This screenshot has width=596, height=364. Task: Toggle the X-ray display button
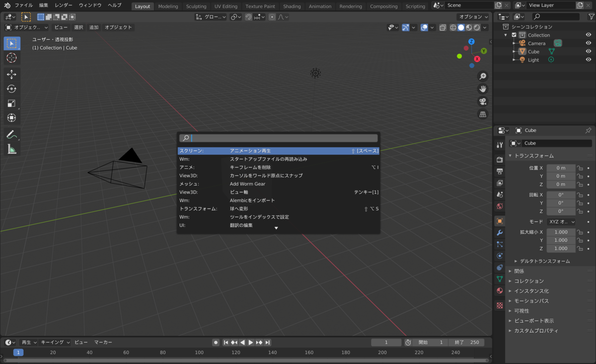(443, 28)
